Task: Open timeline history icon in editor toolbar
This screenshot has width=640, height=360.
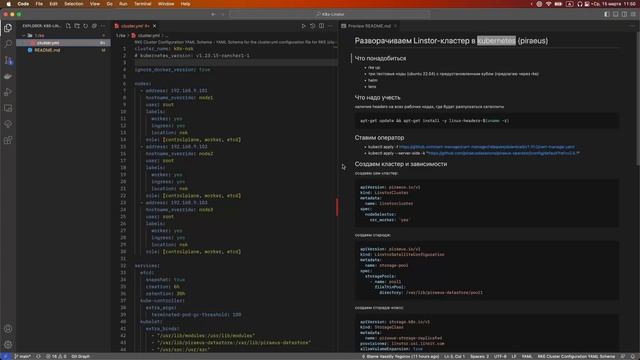Action: [313, 26]
